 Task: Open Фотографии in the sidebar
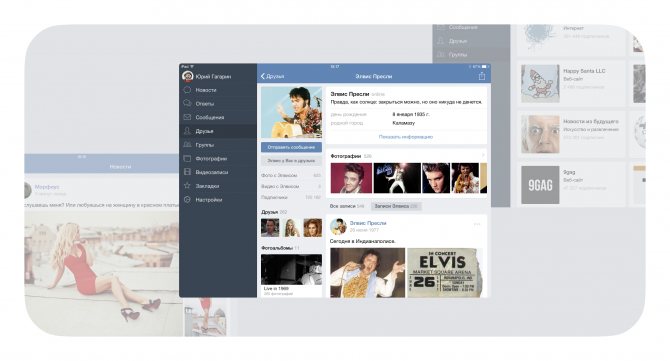point(218,158)
